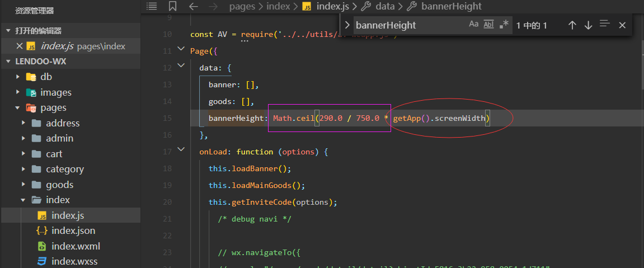Viewport: 644px width, 268px height.
Task: Click the resource manager panel title
Action: pos(35,10)
